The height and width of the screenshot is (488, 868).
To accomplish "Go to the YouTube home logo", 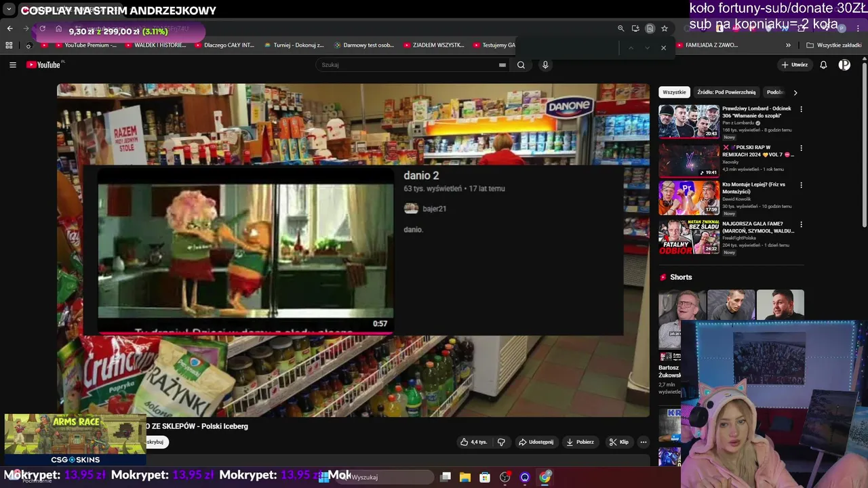I will pyautogui.click(x=45, y=65).
